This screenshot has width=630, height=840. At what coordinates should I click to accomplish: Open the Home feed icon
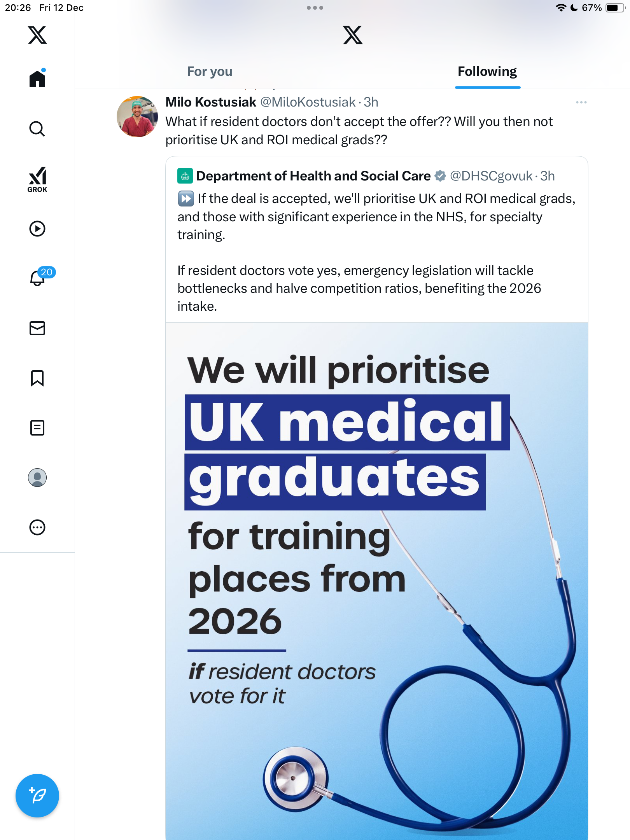click(37, 79)
